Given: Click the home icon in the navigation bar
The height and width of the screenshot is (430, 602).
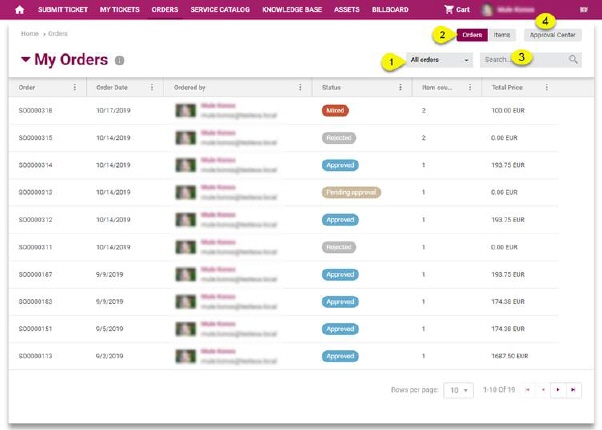Looking at the screenshot, I should [x=19, y=9].
